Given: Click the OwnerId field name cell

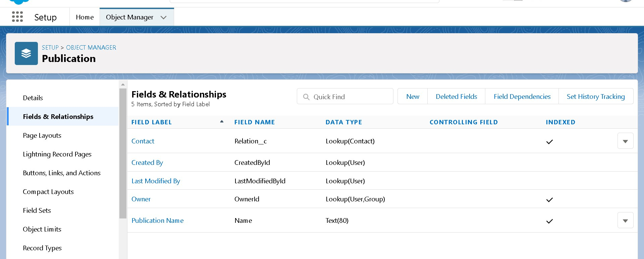Looking at the screenshot, I should click(x=247, y=199).
